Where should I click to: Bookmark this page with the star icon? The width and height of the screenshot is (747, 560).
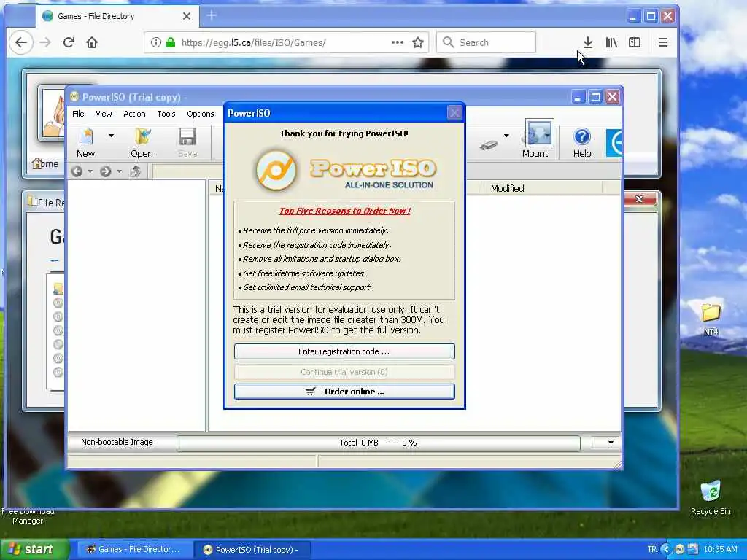418,42
